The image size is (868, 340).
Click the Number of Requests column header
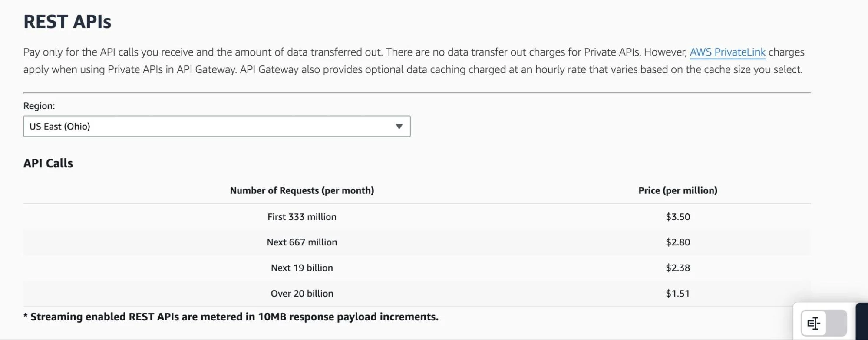[x=302, y=190]
